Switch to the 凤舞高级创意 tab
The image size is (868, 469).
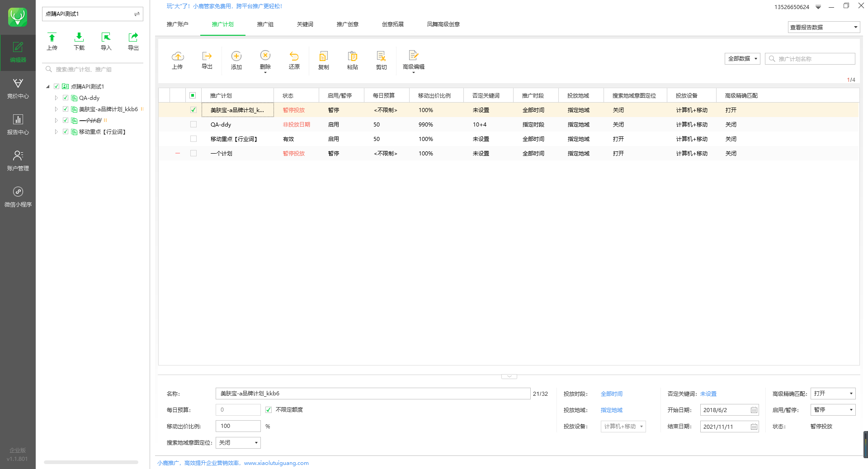tap(443, 24)
